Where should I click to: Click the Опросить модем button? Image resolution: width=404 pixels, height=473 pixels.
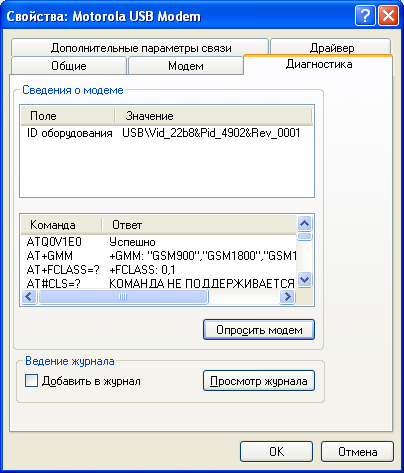259,330
